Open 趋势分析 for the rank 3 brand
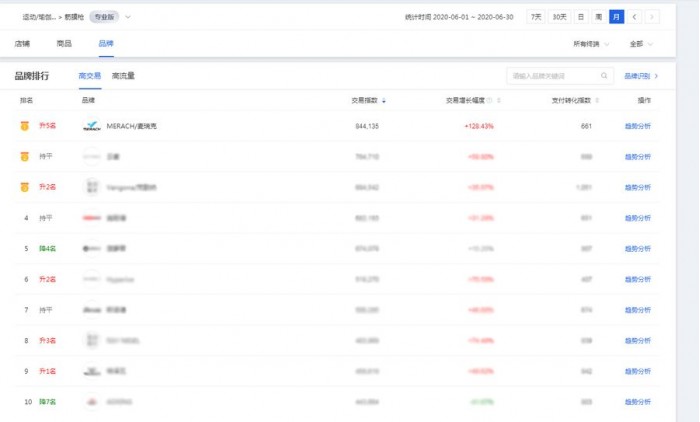The width and height of the screenshot is (700, 422). (638, 187)
